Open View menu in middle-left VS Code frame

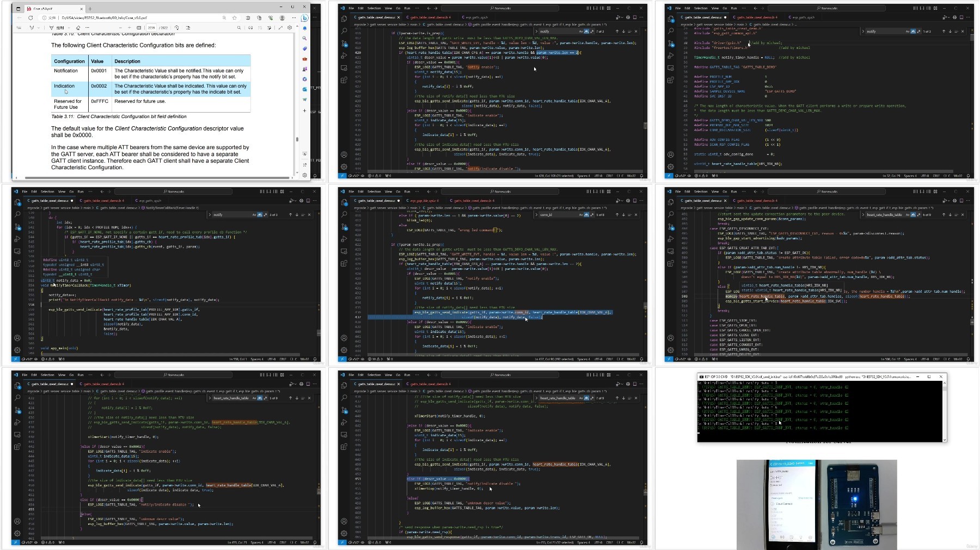[62, 191]
